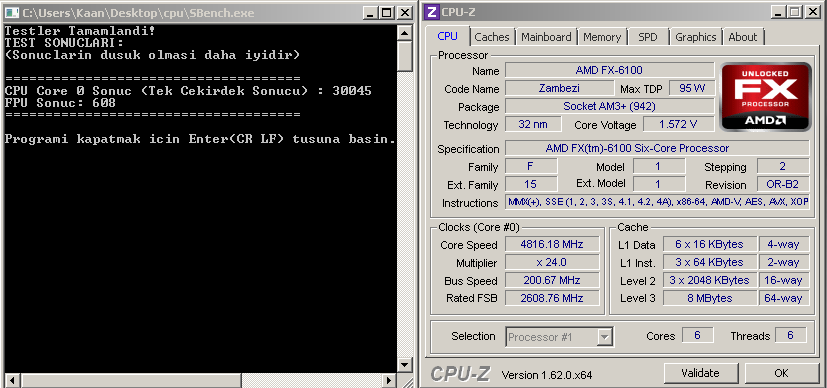Click the CPU-Z app icon in title bar
Viewport: 827px width, 388px height.
431,12
